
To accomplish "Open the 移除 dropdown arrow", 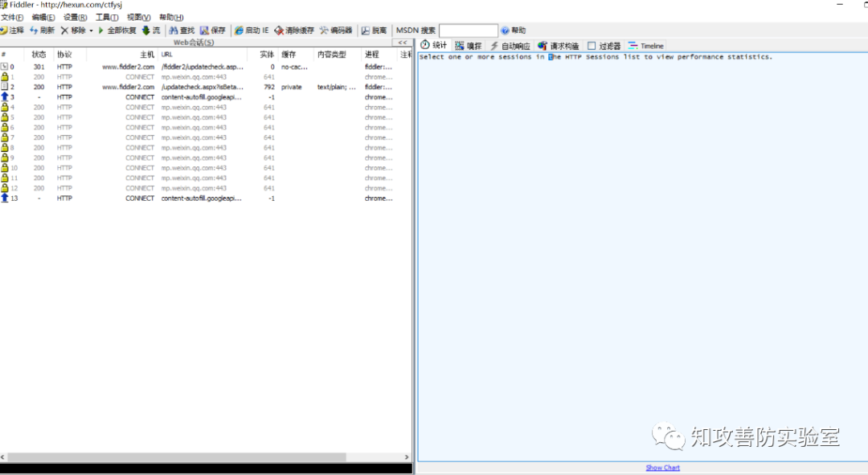I will click(x=92, y=31).
